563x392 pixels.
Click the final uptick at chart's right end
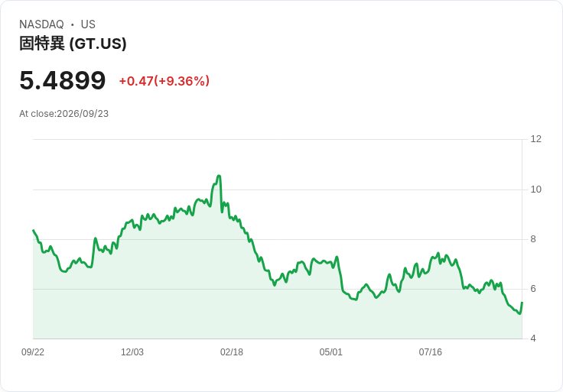522,308
